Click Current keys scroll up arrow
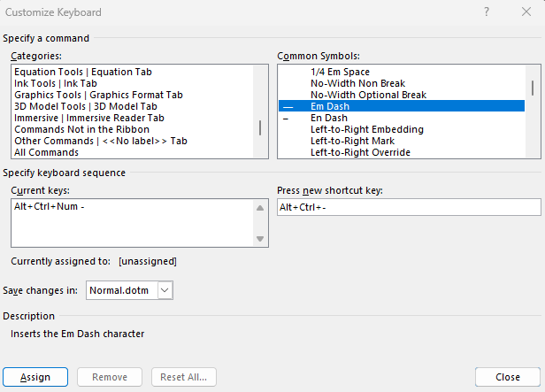This screenshot has width=545, height=392. coord(260,208)
